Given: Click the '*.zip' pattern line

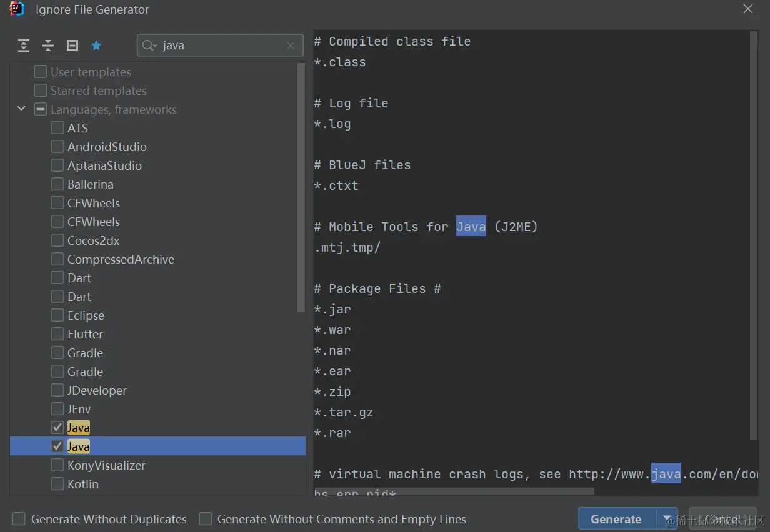Looking at the screenshot, I should point(332,392).
